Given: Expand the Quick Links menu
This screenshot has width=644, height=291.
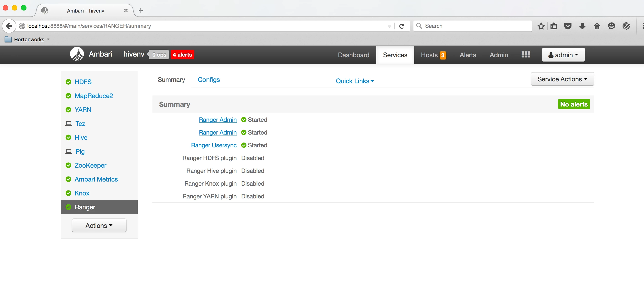Looking at the screenshot, I should (x=355, y=81).
